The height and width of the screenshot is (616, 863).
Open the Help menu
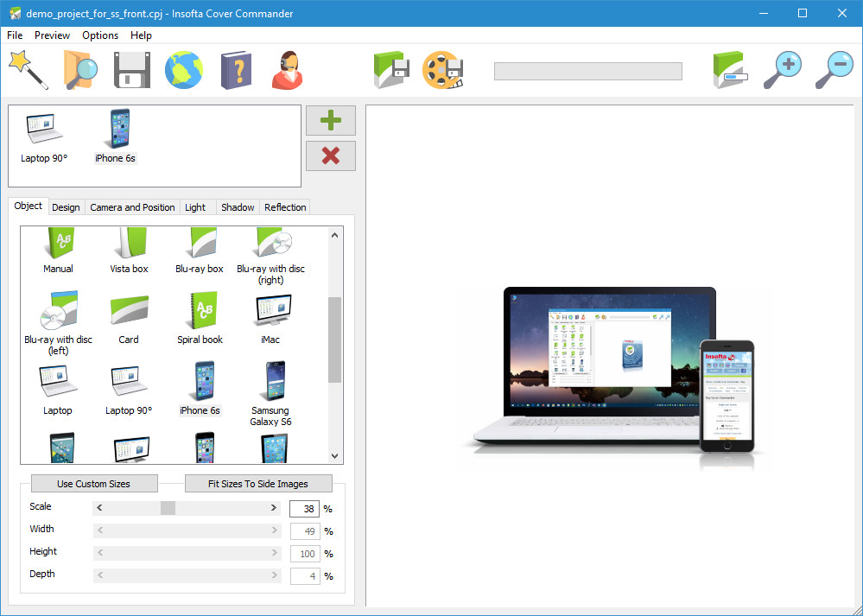coord(141,35)
